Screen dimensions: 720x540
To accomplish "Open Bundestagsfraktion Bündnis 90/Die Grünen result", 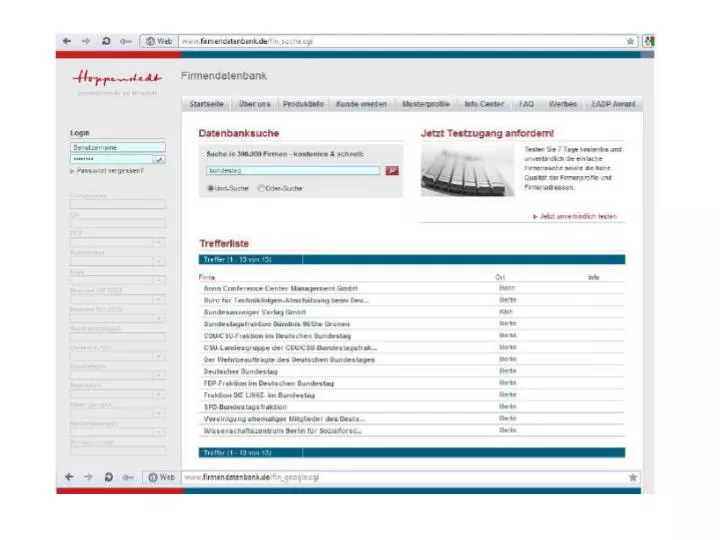I will pos(277,324).
